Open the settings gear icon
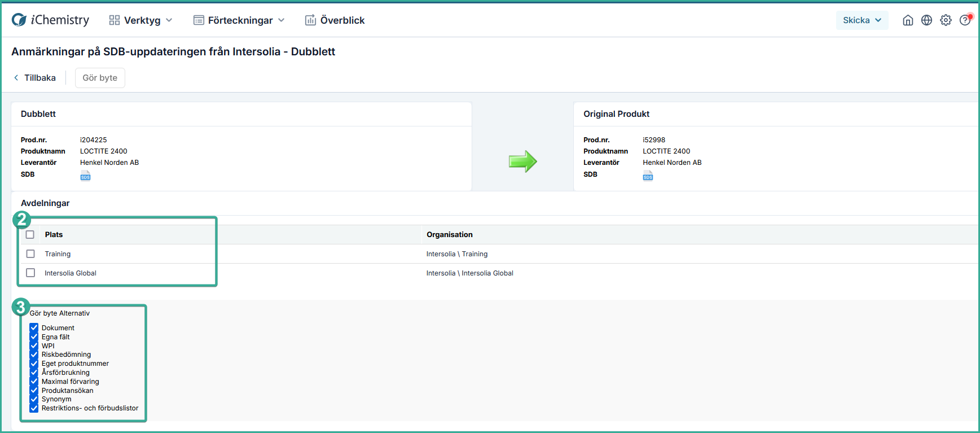 (x=946, y=20)
